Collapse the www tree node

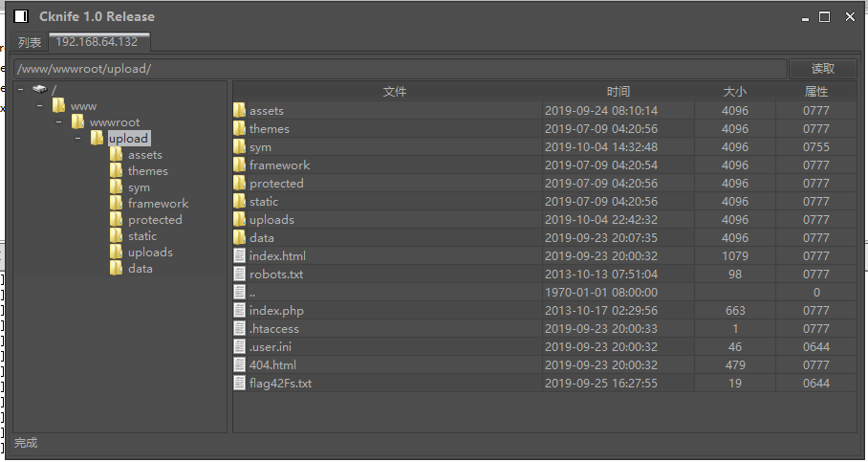pos(39,106)
